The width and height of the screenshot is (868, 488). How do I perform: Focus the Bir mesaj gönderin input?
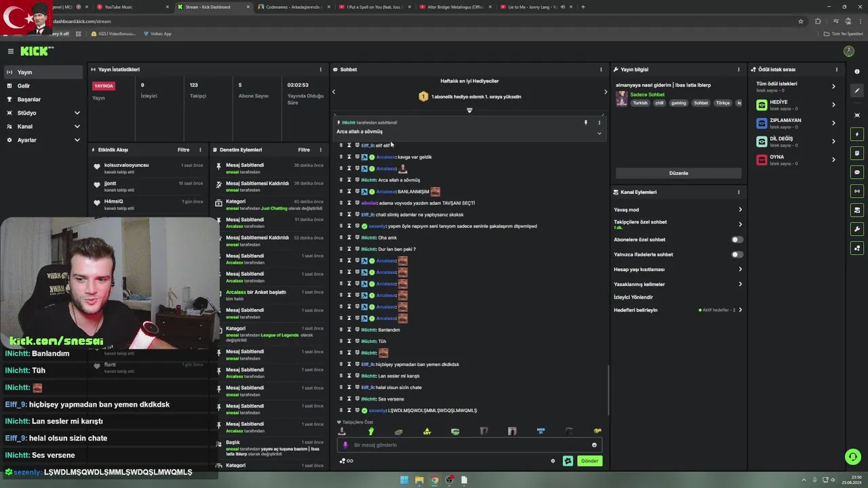pos(468,445)
